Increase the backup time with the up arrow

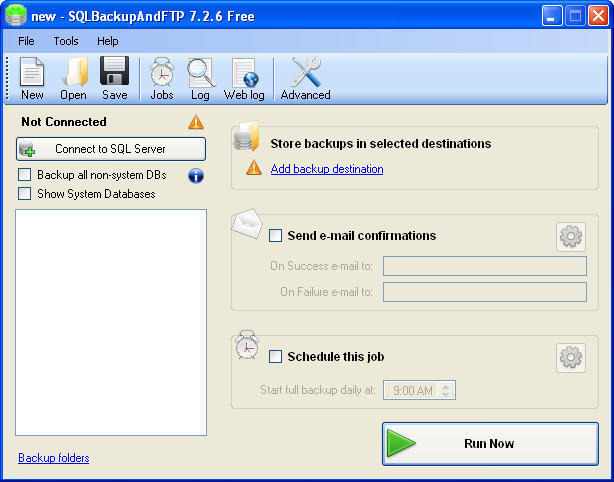446,386
